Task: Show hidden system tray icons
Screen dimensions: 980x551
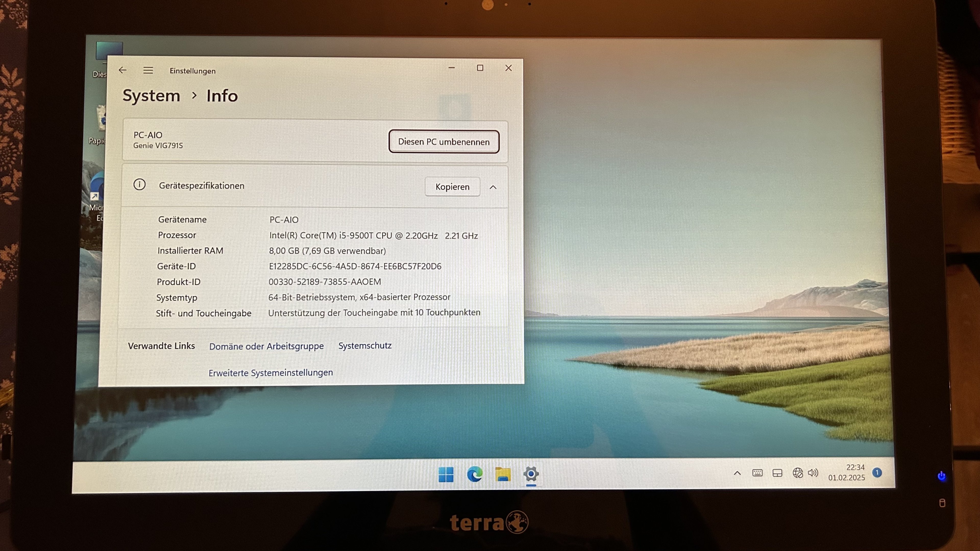Action: pyautogui.click(x=737, y=473)
